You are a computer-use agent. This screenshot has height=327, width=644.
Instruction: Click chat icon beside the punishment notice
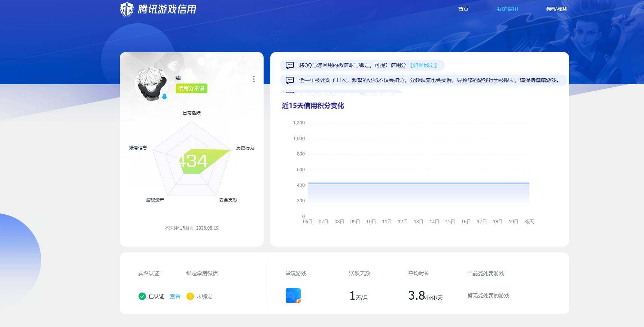(x=290, y=80)
